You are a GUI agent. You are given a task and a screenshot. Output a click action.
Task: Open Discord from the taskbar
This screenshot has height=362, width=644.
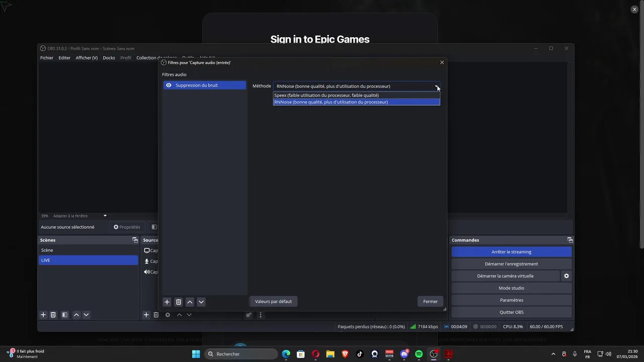404,354
